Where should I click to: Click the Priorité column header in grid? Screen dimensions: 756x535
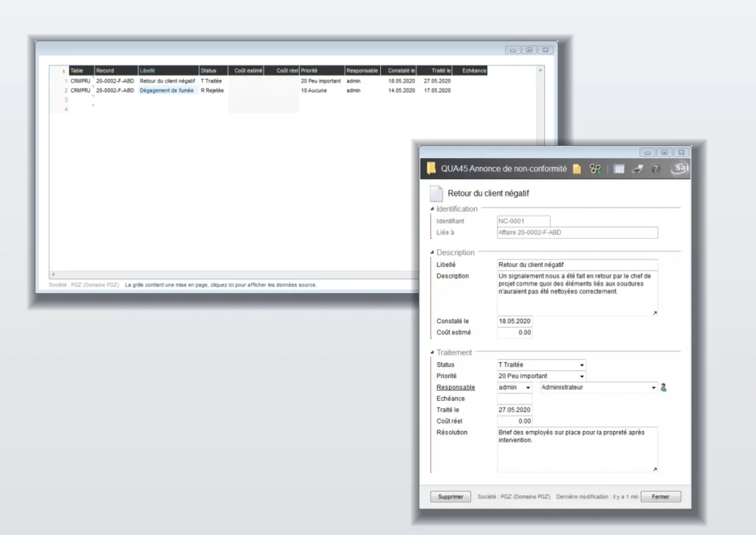[x=322, y=70]
